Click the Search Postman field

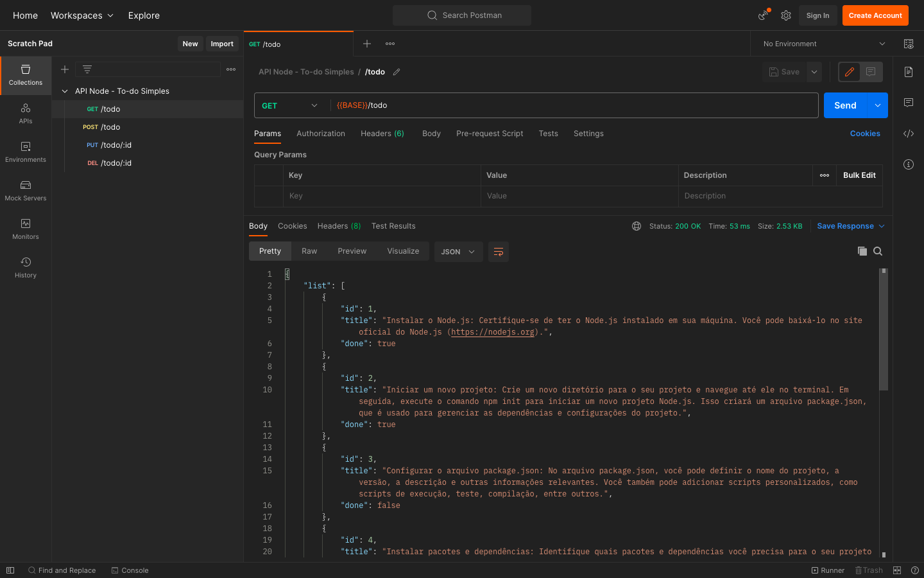click(x=462, y=15)
